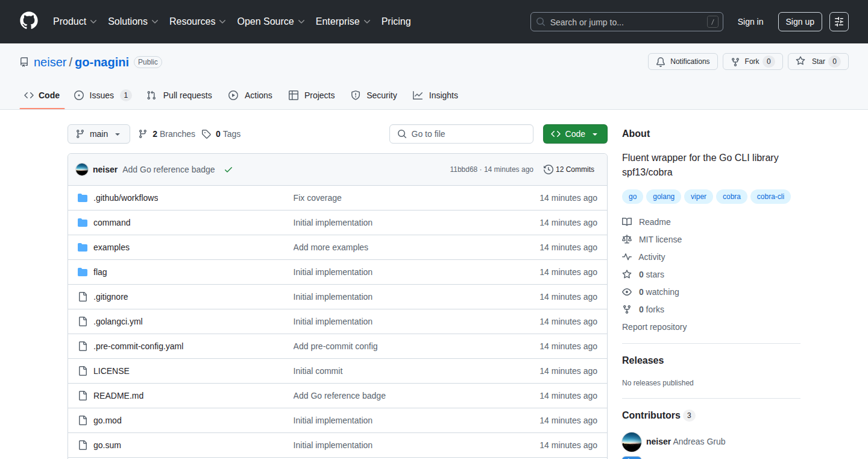This screenshot has height=459, width=868.
Task: Click the file icon for go.mod
Action: coord(83,420)
